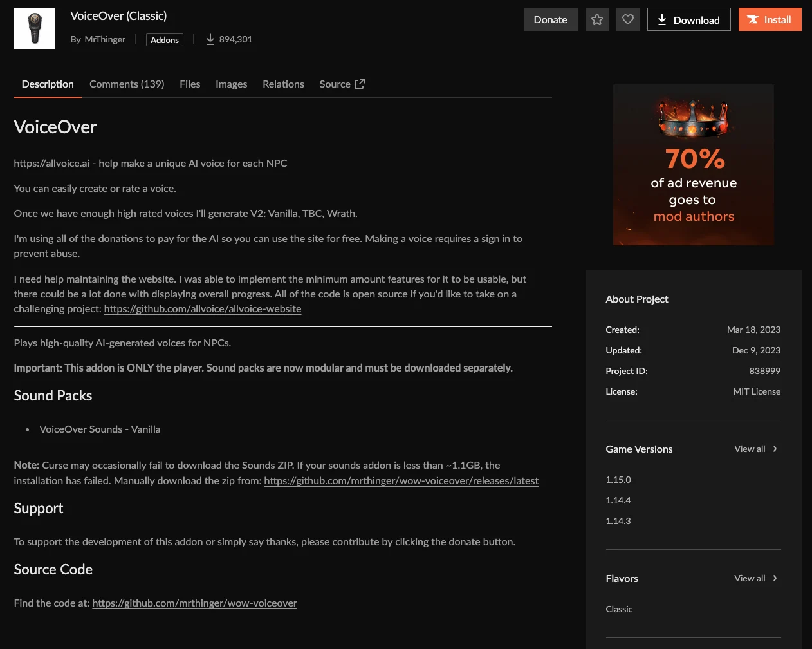
Task: Click the VoiceOver addon logo thumbnail
Action: [x=35, y=28]
